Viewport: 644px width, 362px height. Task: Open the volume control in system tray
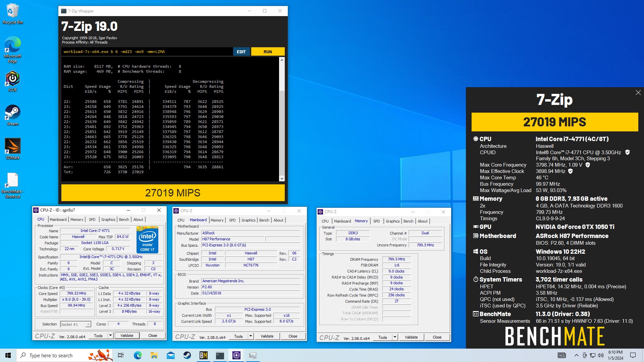click(x=601, y=355)
